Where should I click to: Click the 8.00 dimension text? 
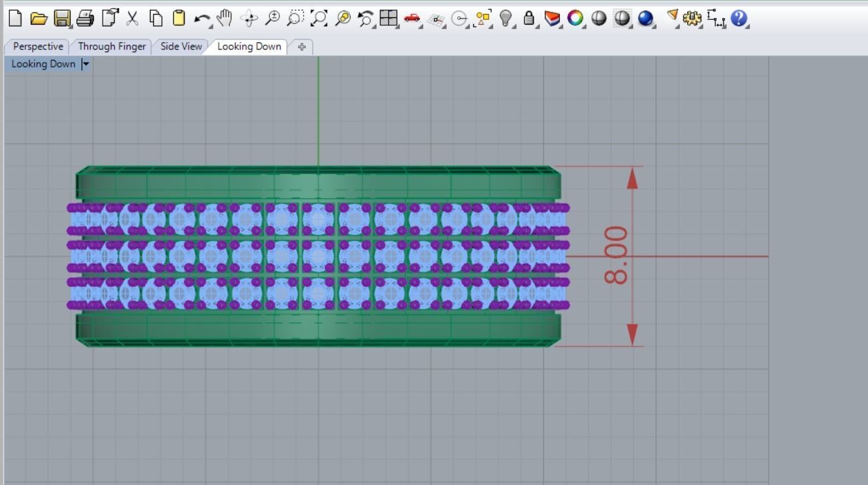616,255
